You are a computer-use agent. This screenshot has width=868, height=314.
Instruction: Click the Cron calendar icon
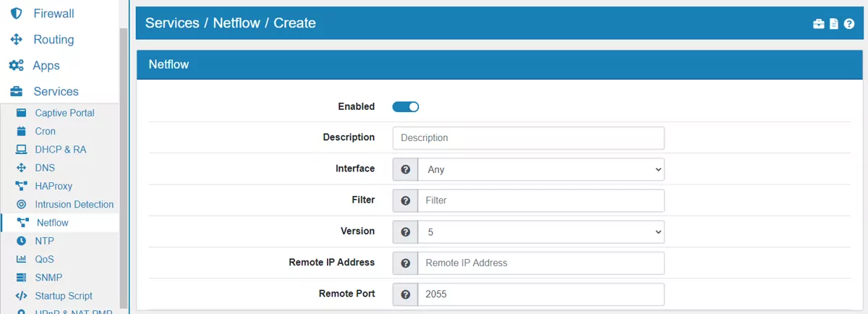tap(21, 131)
